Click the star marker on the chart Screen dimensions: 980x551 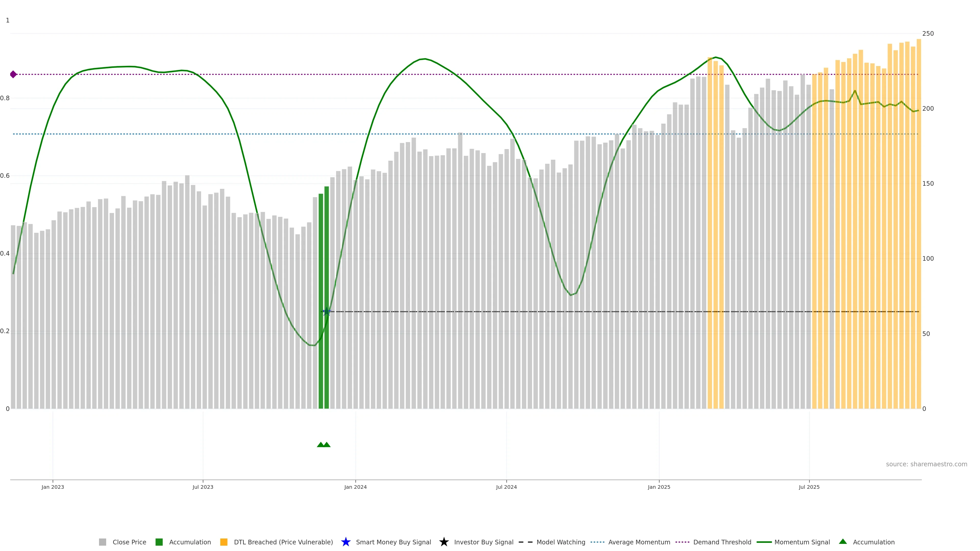tap(326, 312)
